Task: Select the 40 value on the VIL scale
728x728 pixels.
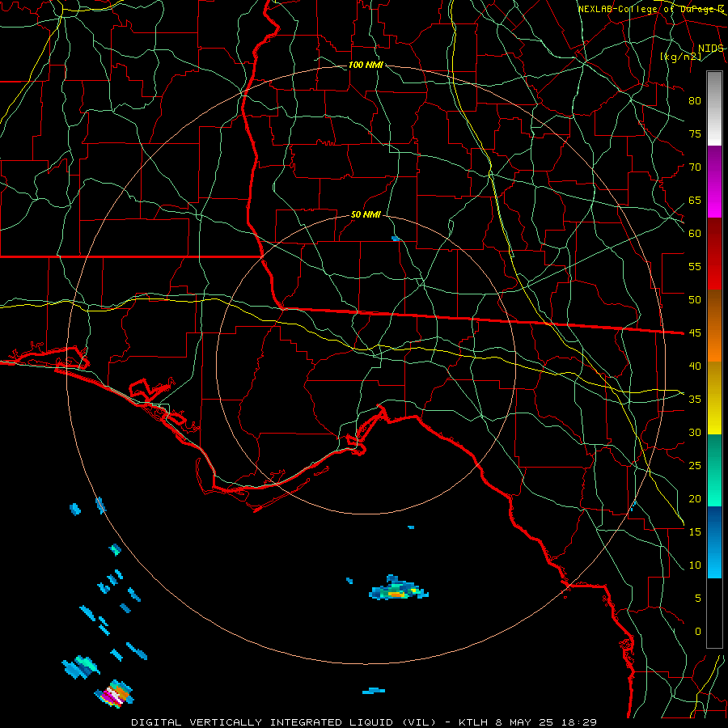Action: pos(695,366)
